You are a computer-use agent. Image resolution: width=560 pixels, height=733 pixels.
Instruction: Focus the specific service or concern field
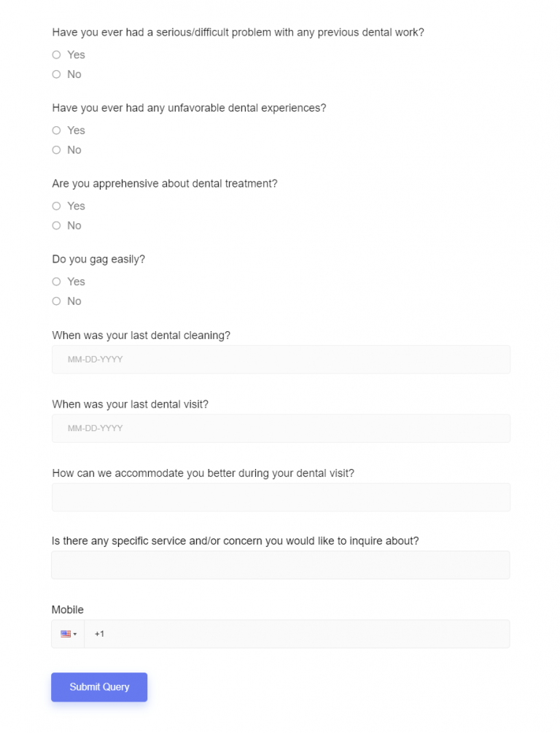(281, 565)
